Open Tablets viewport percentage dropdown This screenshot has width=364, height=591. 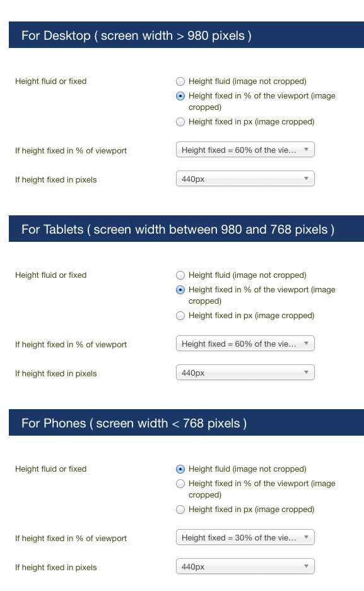(x=245, y=343)
